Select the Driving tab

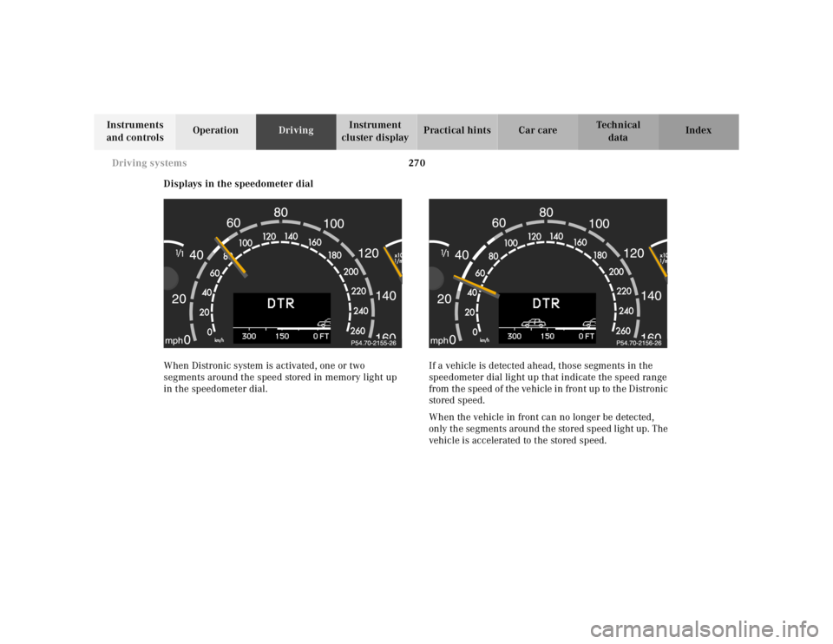(x=296, y=131)
